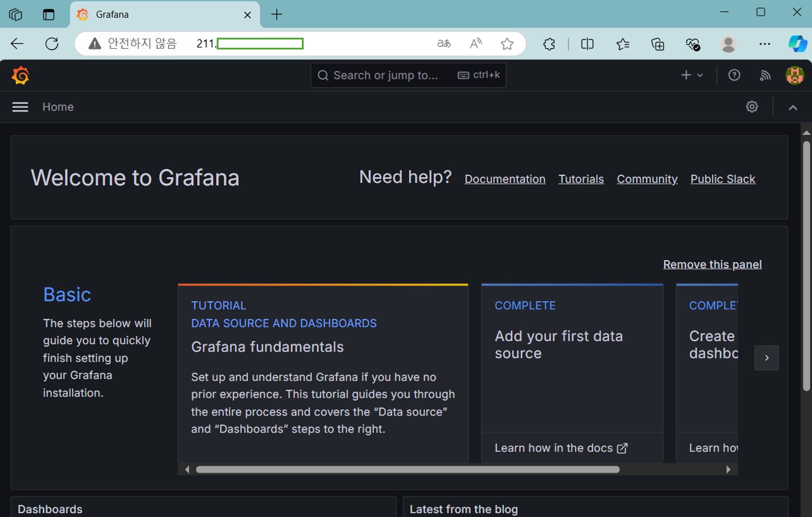Open the Documentation link
Viewport: 812px width, 517px height.
(505, 179)
